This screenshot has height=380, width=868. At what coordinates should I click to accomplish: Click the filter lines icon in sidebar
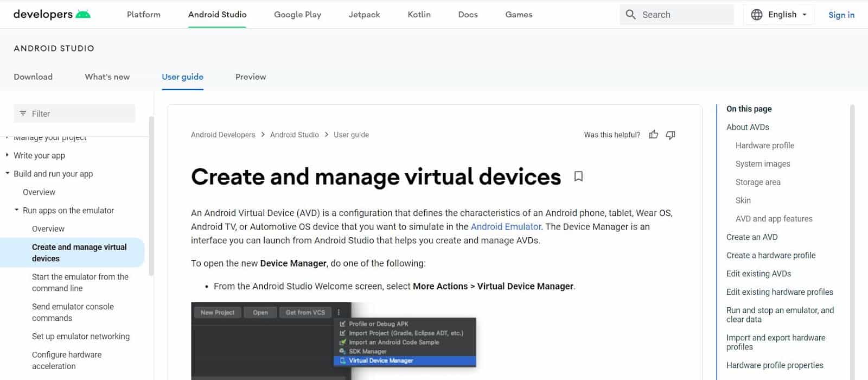click(23, 113)
